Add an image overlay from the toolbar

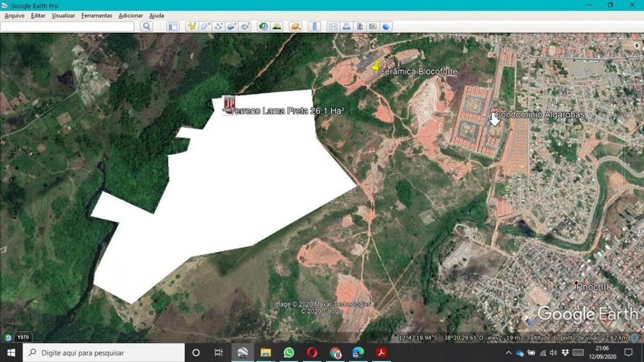232,27
